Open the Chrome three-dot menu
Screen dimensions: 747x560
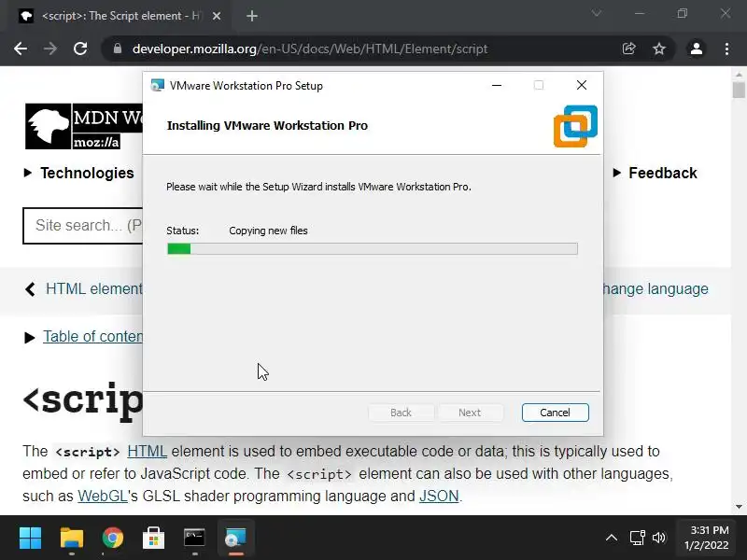[x=726, y=49]
